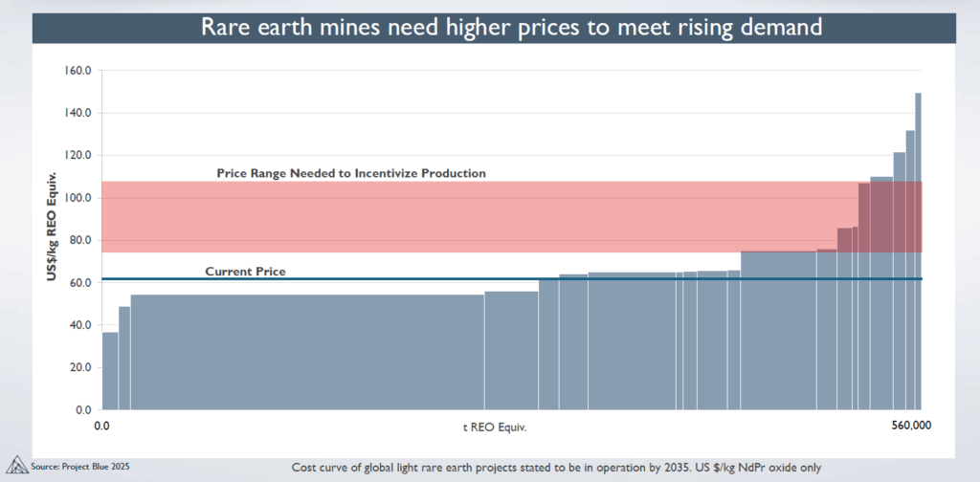Image resolution: width=980 pixels, height=482 pixels.
Task: Click the cost curve caption text below chart
Action: (556, 468)
